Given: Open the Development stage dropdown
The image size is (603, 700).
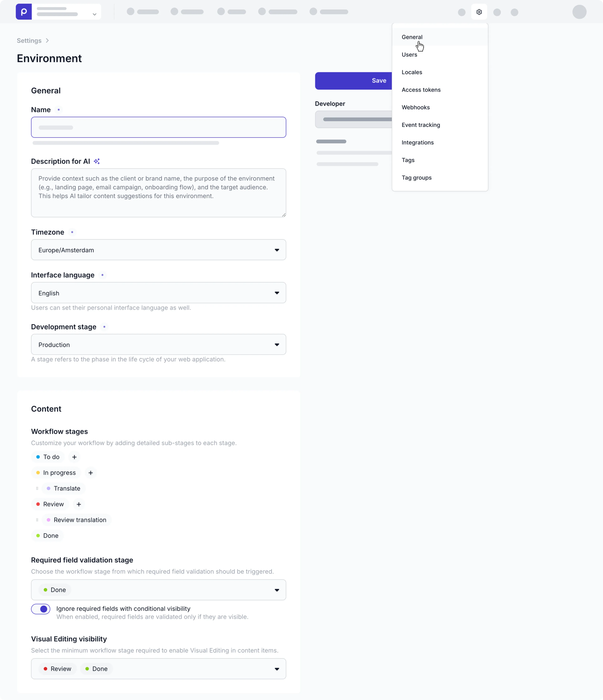Looking at the screenshot, I should tap(158, 345).
